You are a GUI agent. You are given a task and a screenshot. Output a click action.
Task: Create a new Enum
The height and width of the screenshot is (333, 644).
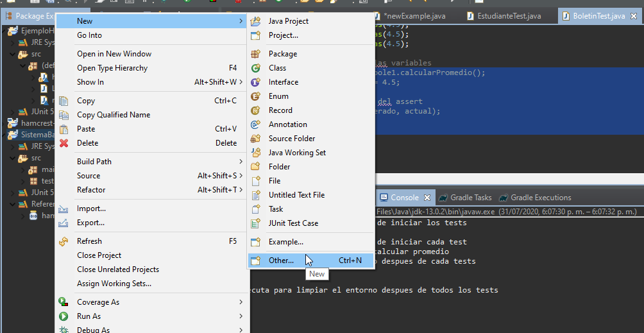(310, 96)
